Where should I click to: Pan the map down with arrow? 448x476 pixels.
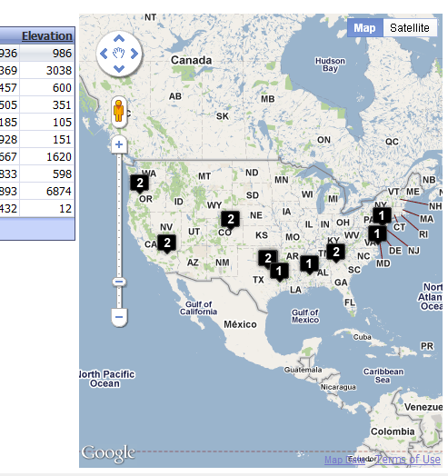click(x=119, y=69)
